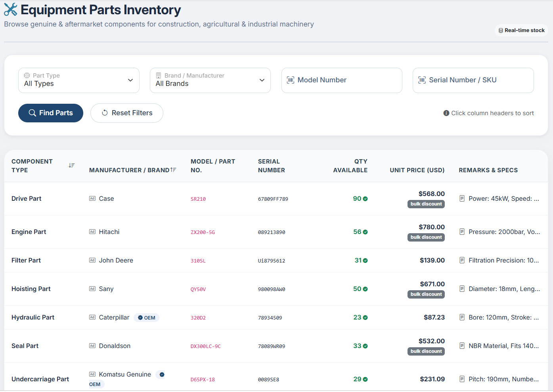Screen dimensions: 553x392
Task: Sort by Unit Price (USD) column header
Action: 417,170
